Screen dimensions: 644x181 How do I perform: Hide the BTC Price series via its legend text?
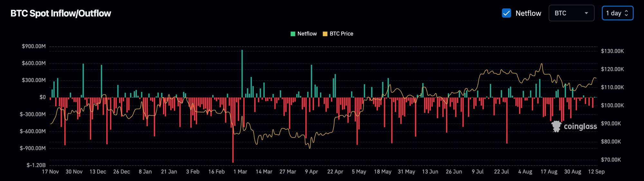point(341,34)
